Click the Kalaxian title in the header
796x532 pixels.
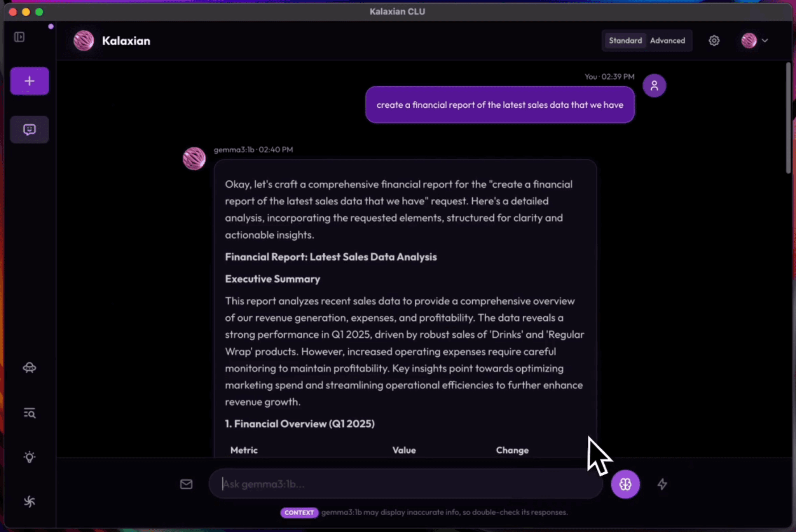coord(126,41)
